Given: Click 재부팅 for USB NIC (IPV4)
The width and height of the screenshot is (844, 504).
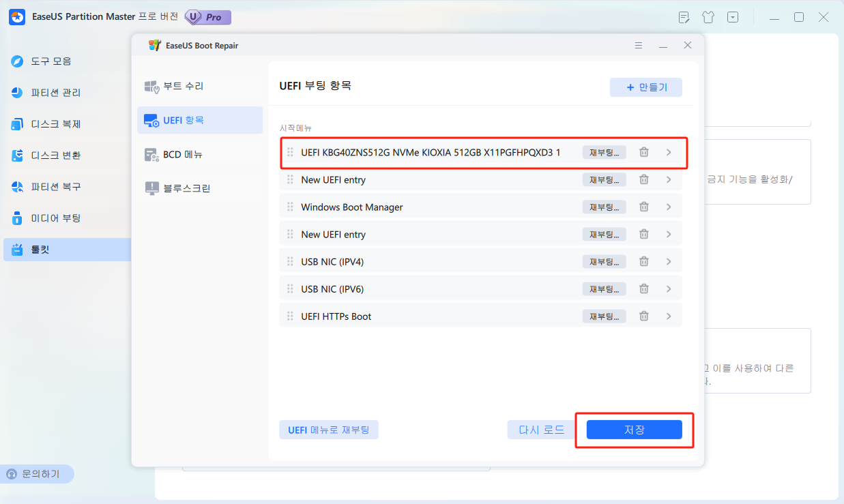Looking at the screenshot, I should [605, 261].
